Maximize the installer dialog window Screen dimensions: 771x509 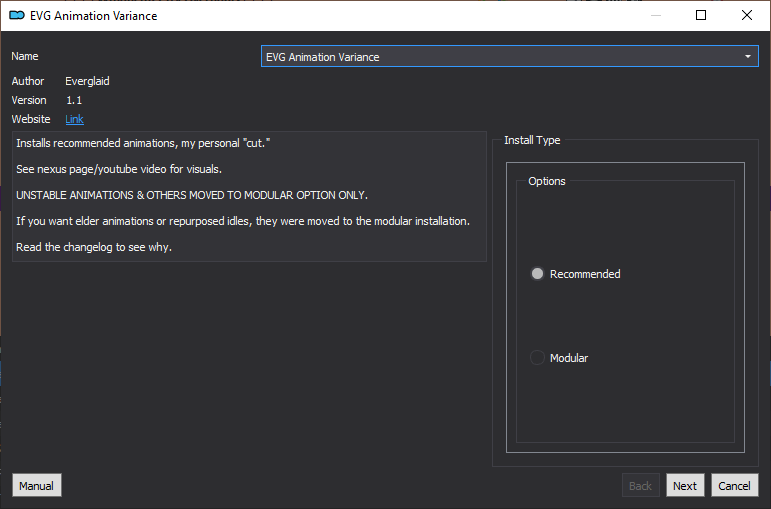click(x=701, y=16)
